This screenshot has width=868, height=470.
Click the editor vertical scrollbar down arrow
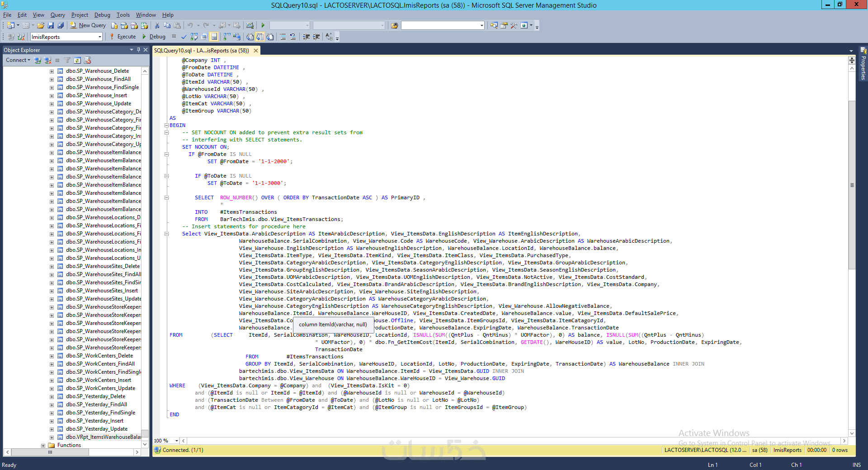click(852, 433)
